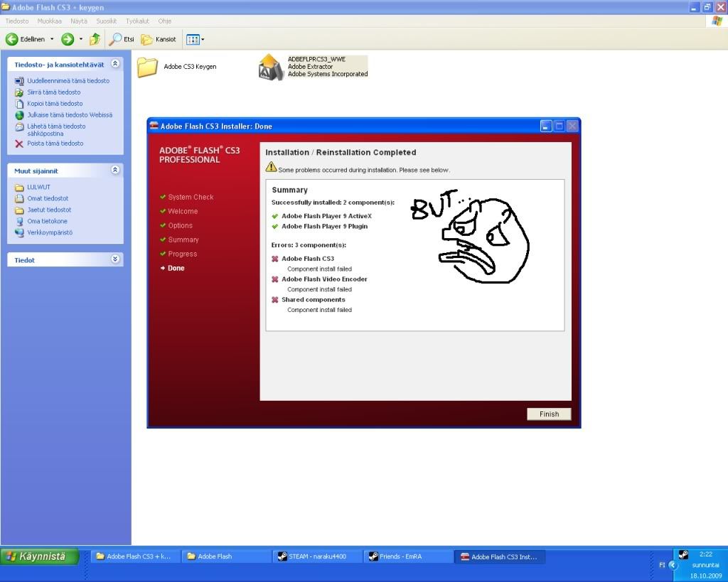Screen dimensions: 728x582
Task: Click the red X delete icon
Action: [19, 144]
